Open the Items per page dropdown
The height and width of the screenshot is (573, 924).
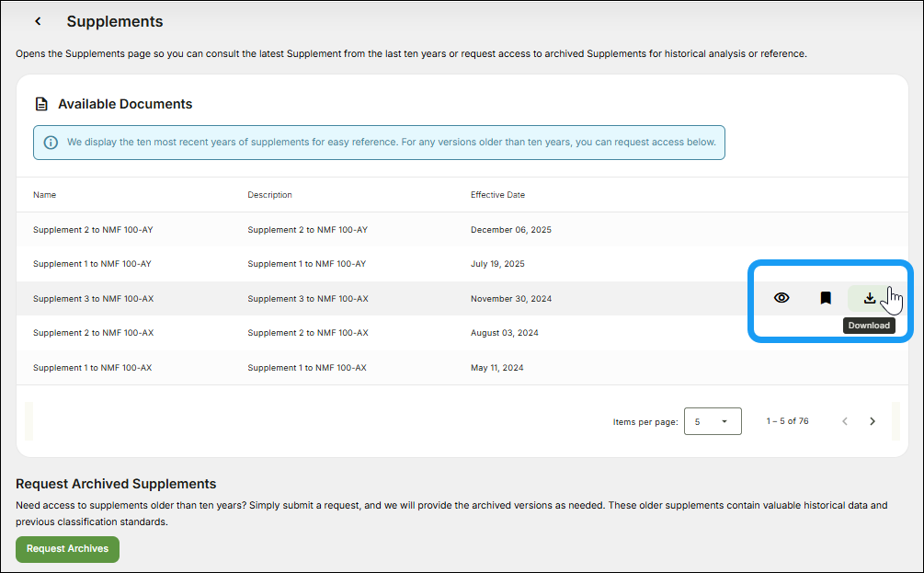click(x=713, y=421)
